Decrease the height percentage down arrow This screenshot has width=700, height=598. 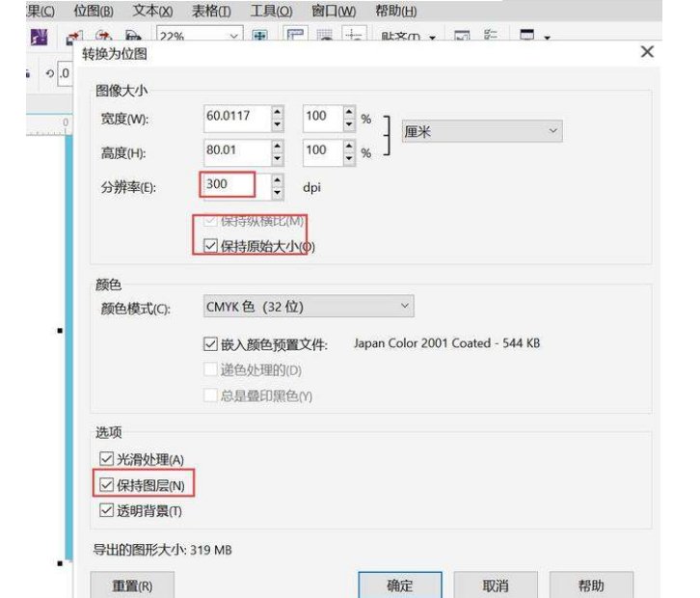pyautogui.click(x=349, y=159)
